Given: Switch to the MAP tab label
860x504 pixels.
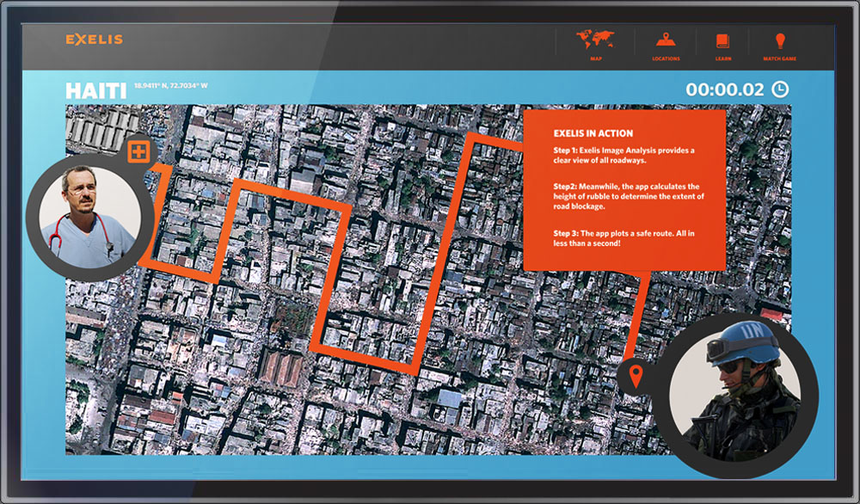Looking at the screenshot, I should [x=595, y=58].
